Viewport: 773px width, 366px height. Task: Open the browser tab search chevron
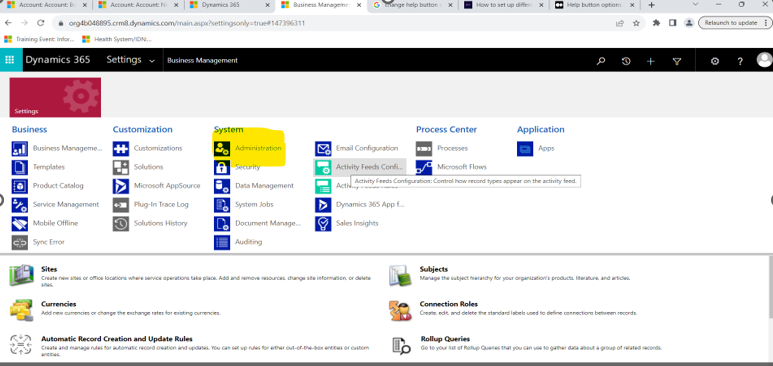tap(696, 4)
